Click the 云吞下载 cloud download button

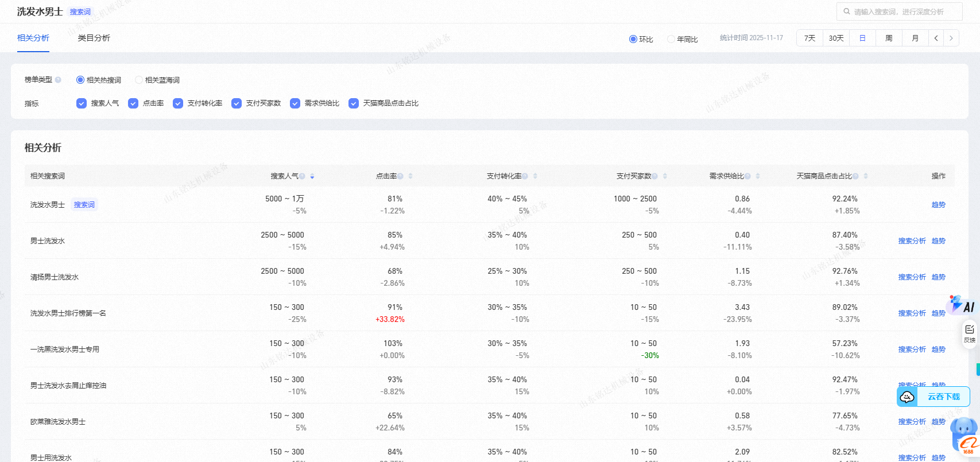pos(933,397)
